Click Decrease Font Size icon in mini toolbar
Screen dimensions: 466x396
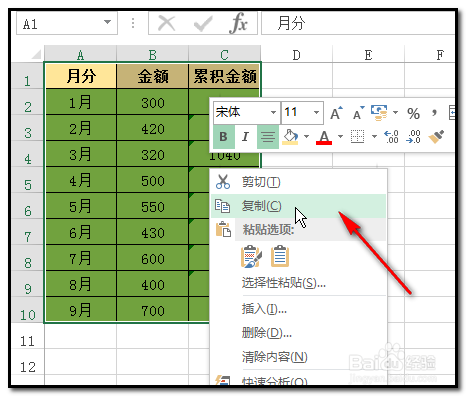point(358,113)
